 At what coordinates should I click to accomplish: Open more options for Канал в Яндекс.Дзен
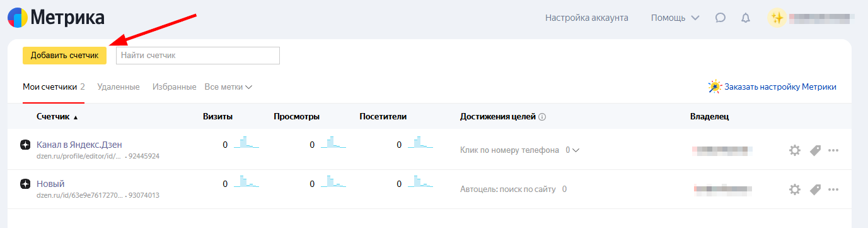click(833, 150)
